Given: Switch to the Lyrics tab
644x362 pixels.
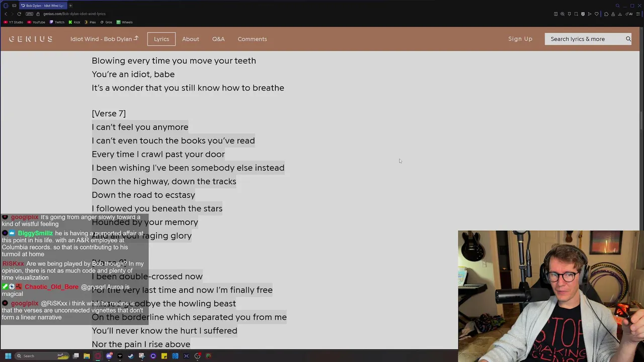Looking at the screenshot, I should [x=162, y=39].
